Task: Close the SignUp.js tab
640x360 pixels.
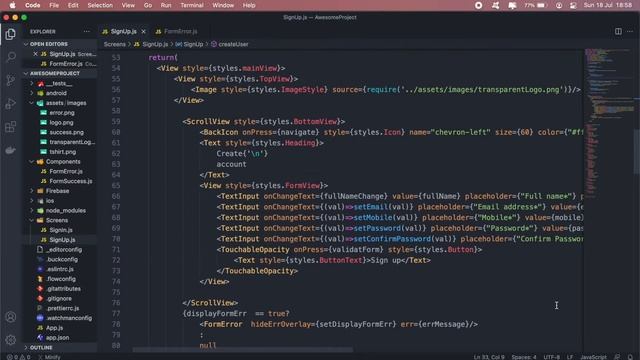Action: coord(143,31)
